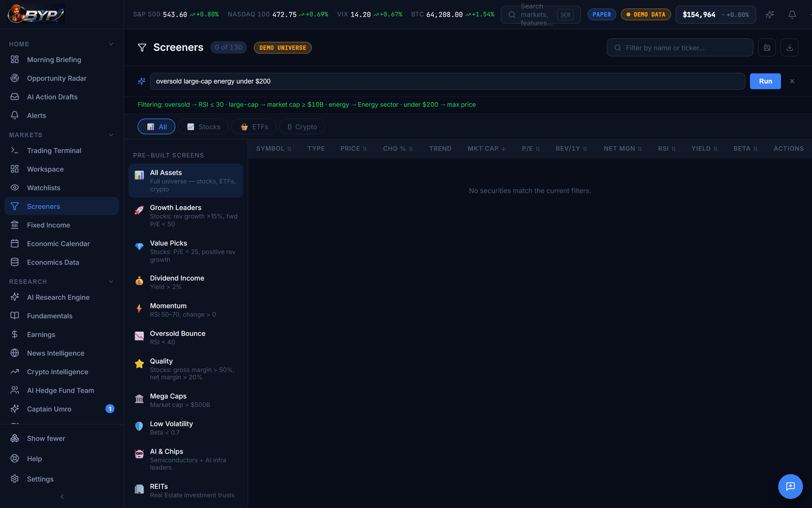Viewport: 812px width, 508px height.
Task: View Watchlists in the sidebar
Action: click(x=61, y=188)
